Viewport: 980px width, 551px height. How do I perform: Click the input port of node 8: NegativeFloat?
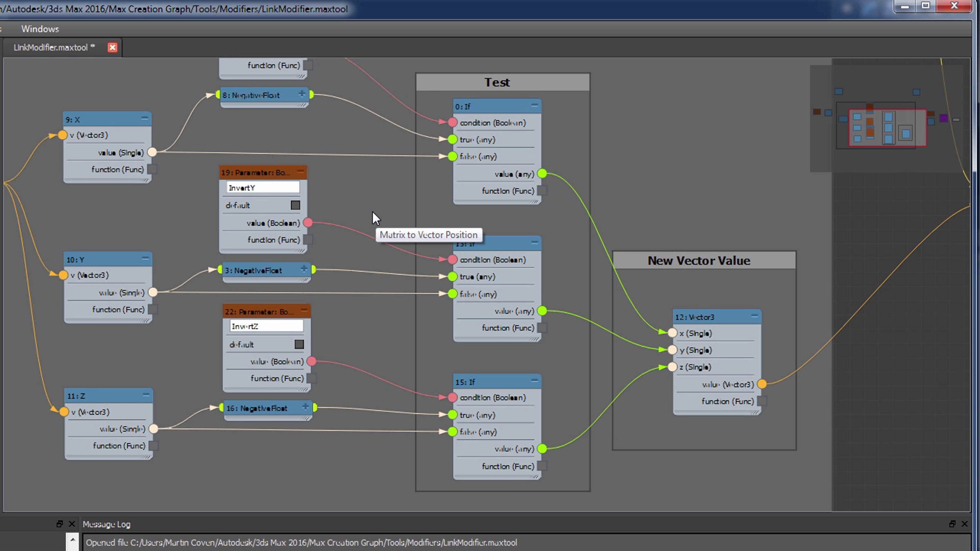click(x=218, y=95)
